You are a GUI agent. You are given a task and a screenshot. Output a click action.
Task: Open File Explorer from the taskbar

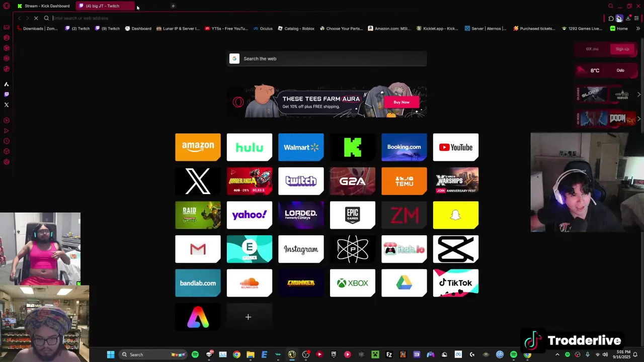(x=250, y=354)
